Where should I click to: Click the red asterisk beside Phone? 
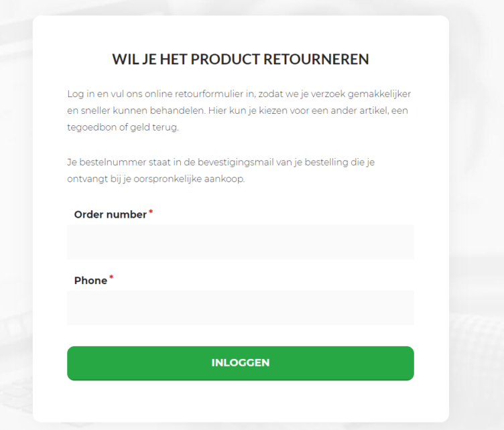tap(111, 278)
